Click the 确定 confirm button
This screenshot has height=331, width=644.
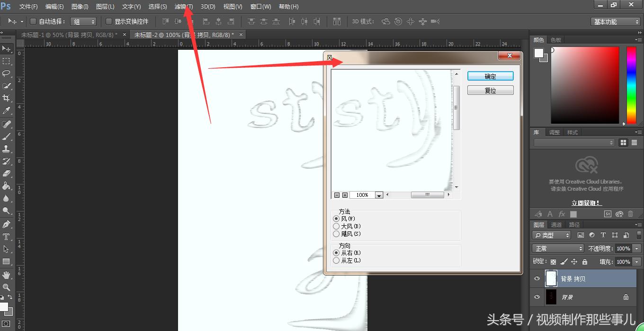[x=490, y=76]
